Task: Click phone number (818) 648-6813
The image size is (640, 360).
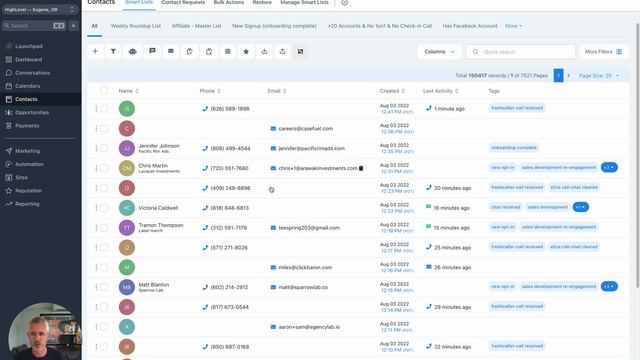Action: (x=229, y=208)
